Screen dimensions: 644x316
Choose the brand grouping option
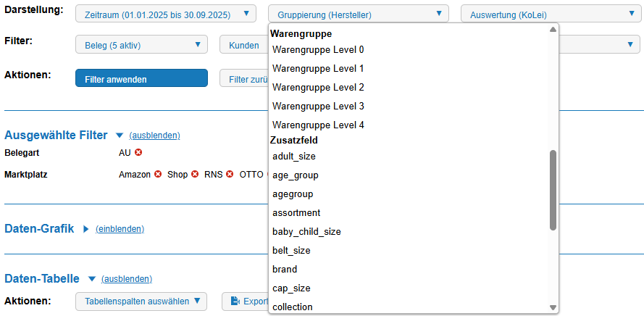(285, 269)
